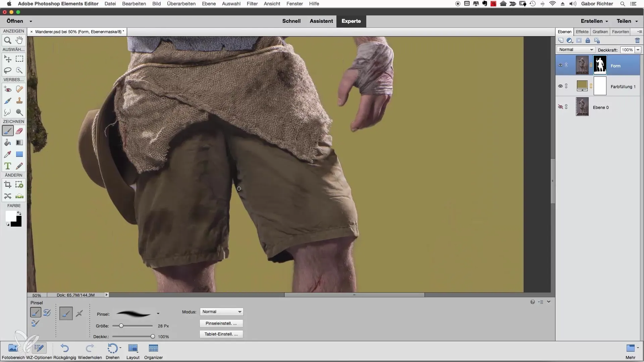Select the Eraser tool

click(19, 131)
